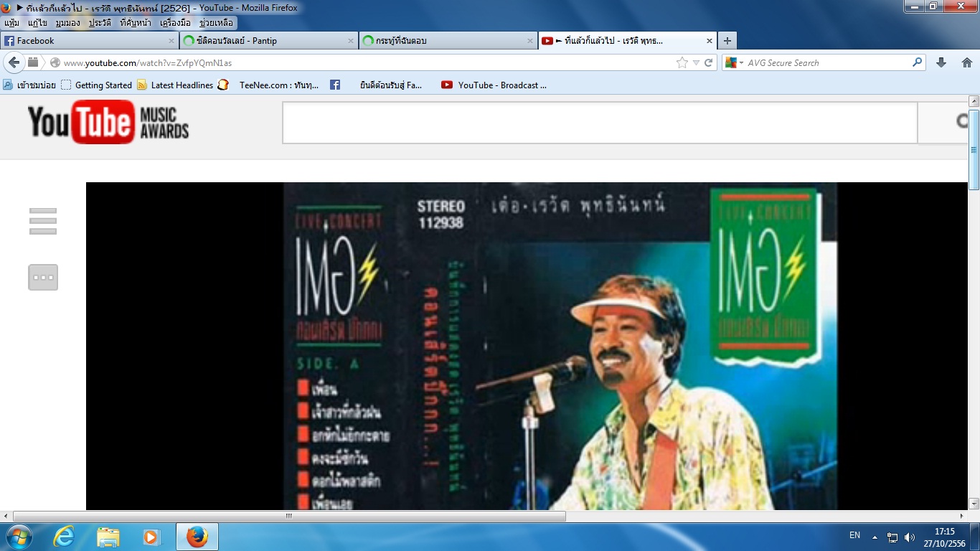Screen dimensions: 980x551
Task: Reload the page with the refresh icon
Action: 708,63
